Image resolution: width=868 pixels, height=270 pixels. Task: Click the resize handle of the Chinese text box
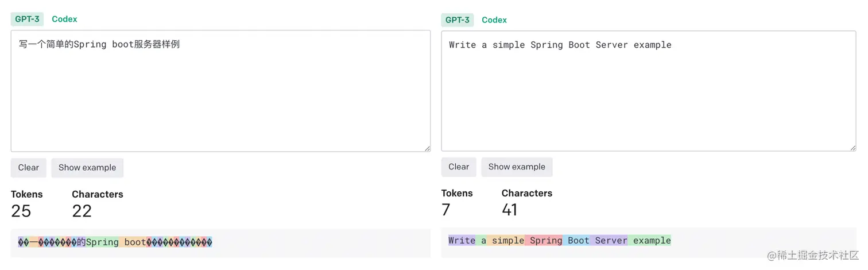click(x=427, y=148)
